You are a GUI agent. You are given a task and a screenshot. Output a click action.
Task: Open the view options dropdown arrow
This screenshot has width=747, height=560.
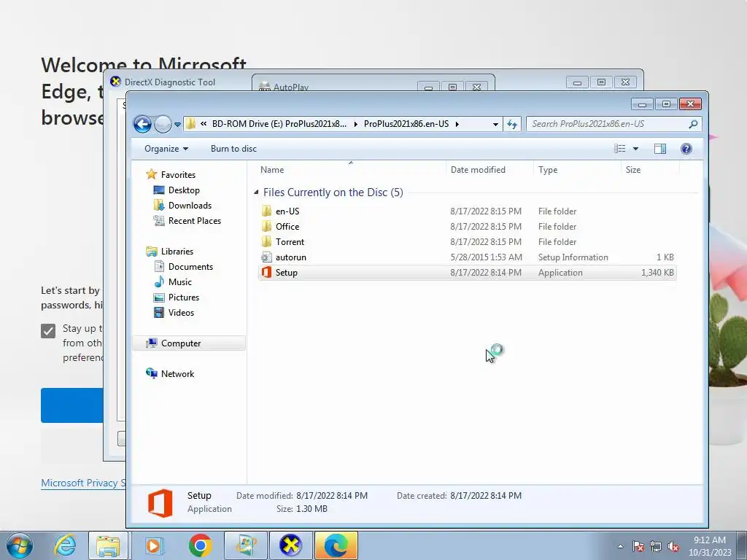pos(635,149)
